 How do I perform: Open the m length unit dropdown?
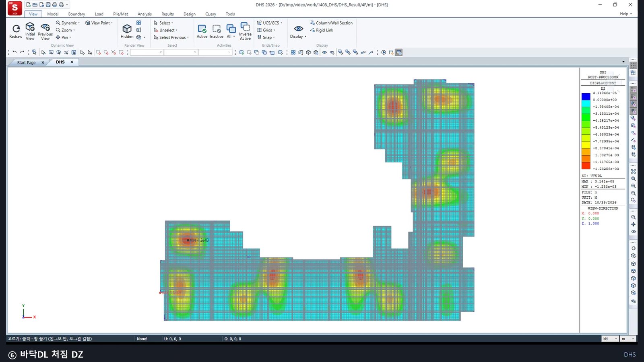click(x=627, y=339)
